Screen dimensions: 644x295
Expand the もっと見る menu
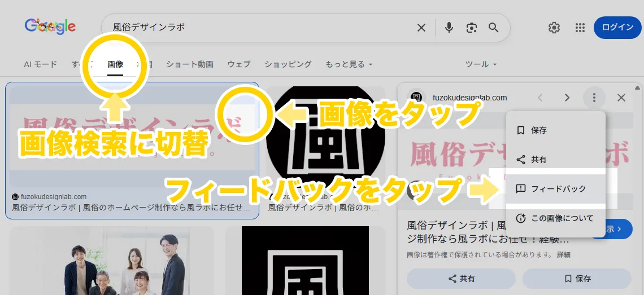click(349, 64)
